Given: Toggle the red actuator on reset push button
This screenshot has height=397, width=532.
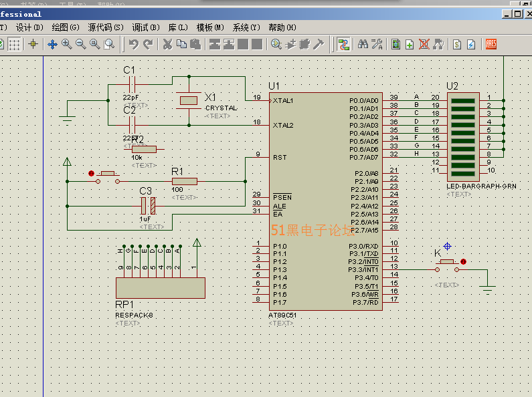Looking at the screenshot, I should point(91,173).
